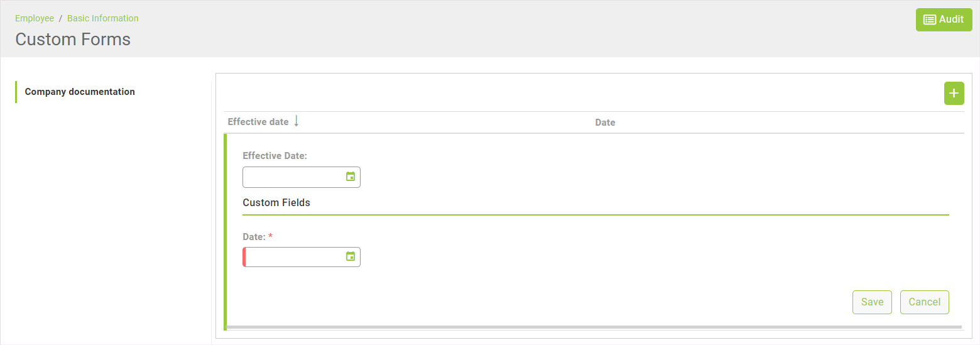The image size is (980, 345).
Task: Click the Effective Date field label
Action: click(x=275, y=156)
